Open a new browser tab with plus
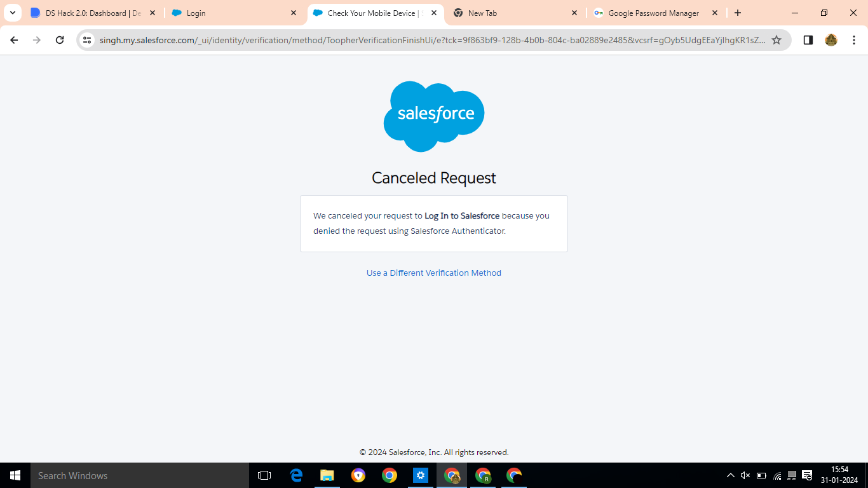The height and width of the screenshot is (488, 868). click(738, 13)
